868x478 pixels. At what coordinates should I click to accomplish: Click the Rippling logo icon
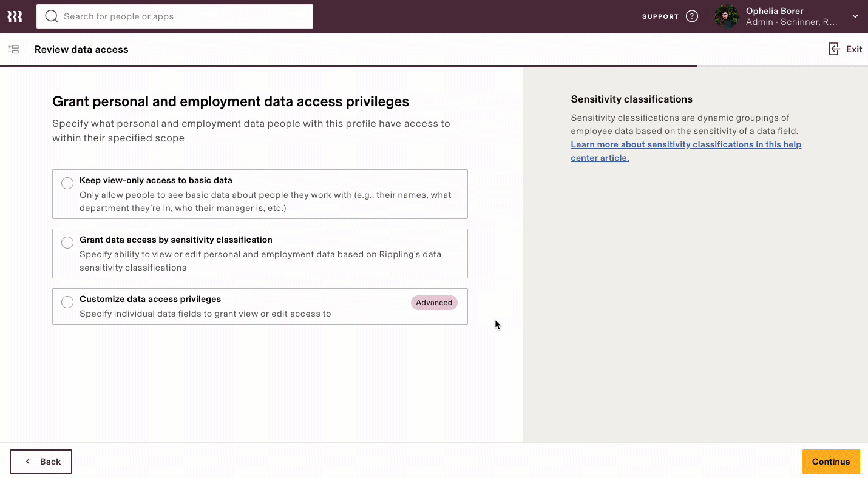15,16
